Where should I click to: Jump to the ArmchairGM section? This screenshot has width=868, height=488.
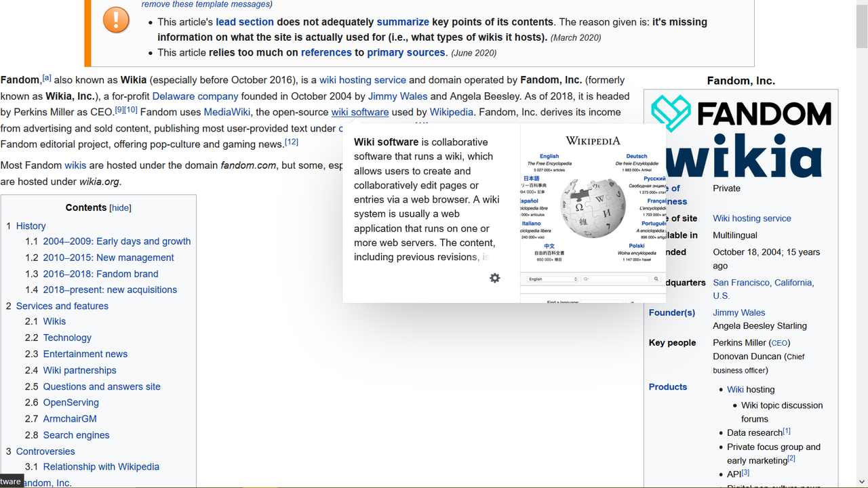tap(70, 419)
